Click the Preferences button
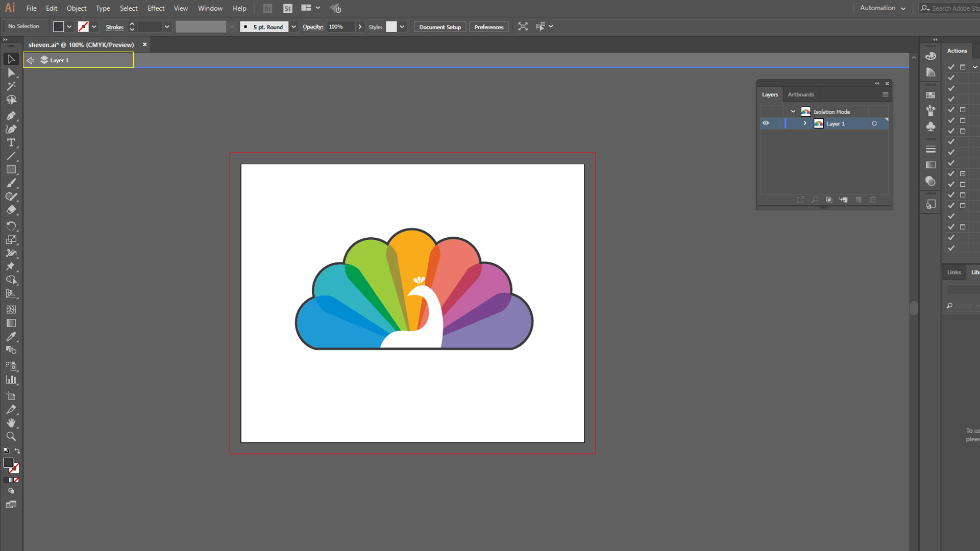 point(488,27)
